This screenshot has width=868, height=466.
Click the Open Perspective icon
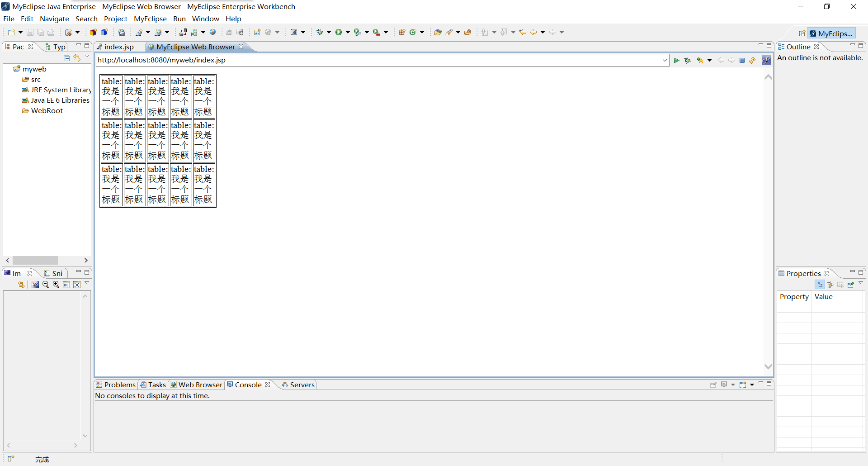(802, 33)
